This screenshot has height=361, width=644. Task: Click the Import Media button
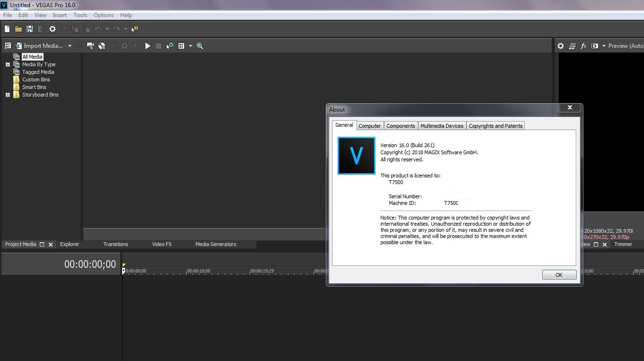pos(39,46)
